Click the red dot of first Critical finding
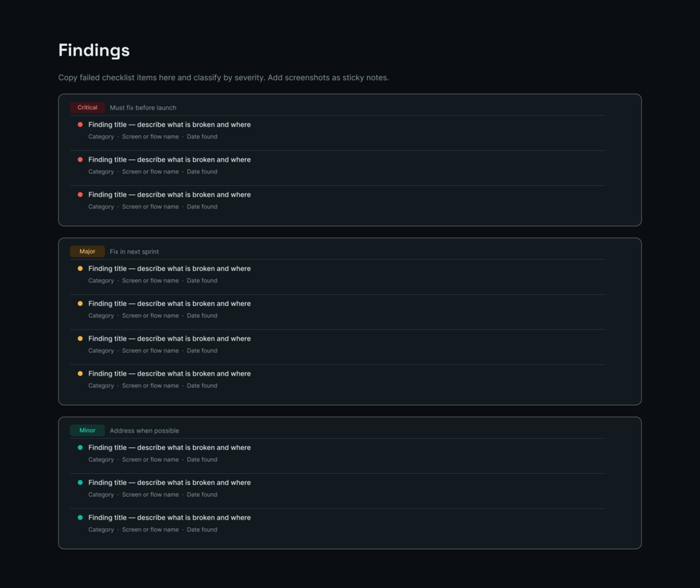Screen dimensions: 700x588 point(80,125)
